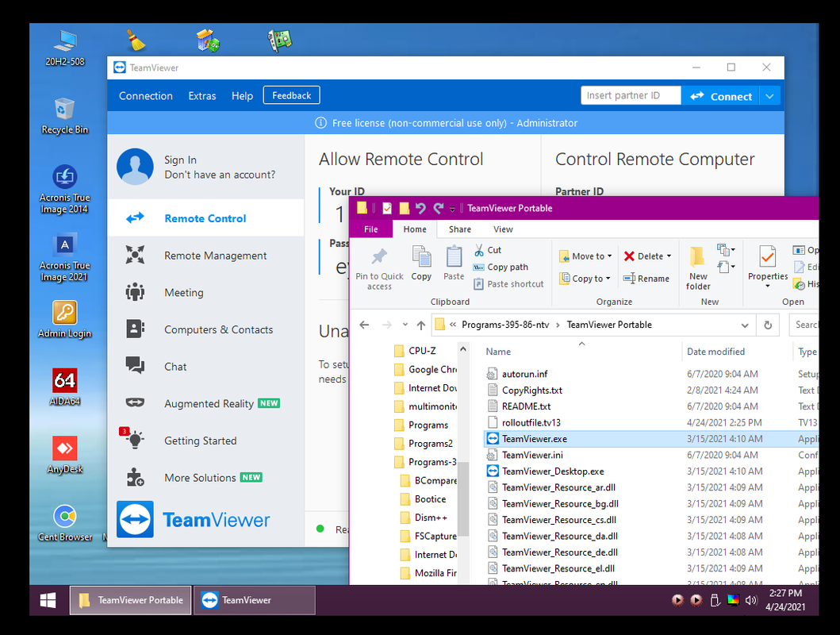Image resolution: width=840 pixels, height=635 pixels.
Task: Open the AIDA64 desktop shortcut
Action: coord(65,387)
